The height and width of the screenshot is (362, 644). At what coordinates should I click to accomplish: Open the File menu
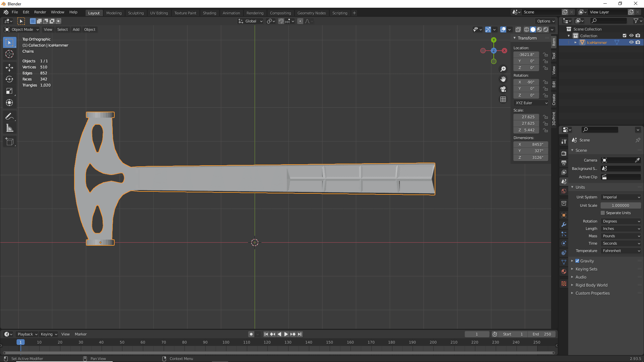pyautogui.click(x=15, y=12)
